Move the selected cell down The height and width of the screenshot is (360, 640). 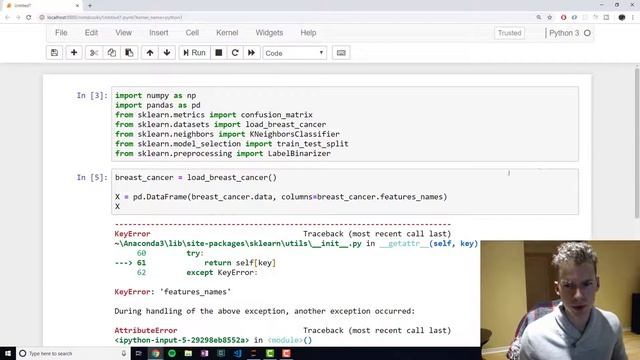click(167, 53)
